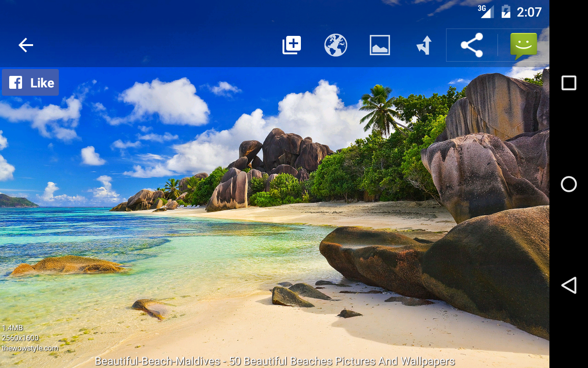Add image to collection with plus icon

point(292,45)
